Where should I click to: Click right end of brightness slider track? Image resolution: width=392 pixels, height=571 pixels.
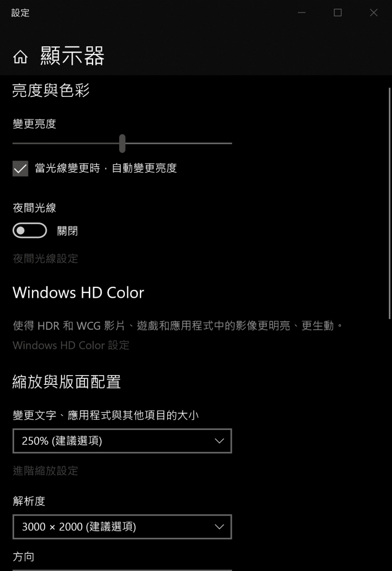pos(230,144)
